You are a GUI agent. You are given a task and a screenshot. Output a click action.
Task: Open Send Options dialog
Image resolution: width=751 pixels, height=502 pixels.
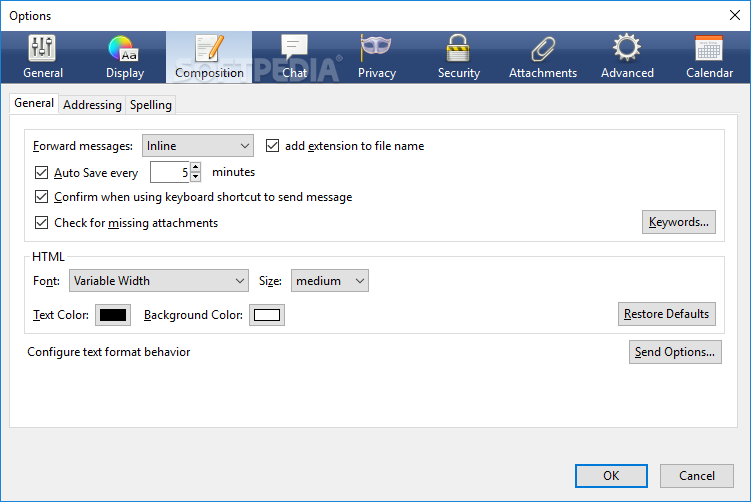coord(675,352)
